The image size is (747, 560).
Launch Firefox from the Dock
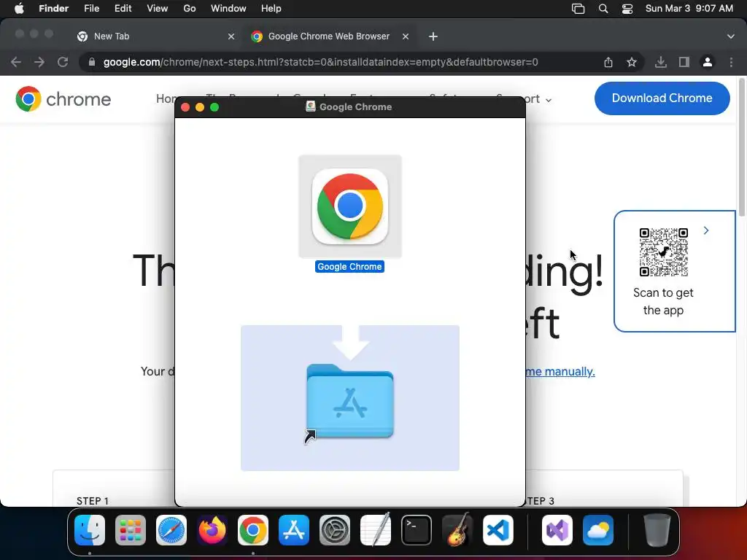[x=212, y=530]
